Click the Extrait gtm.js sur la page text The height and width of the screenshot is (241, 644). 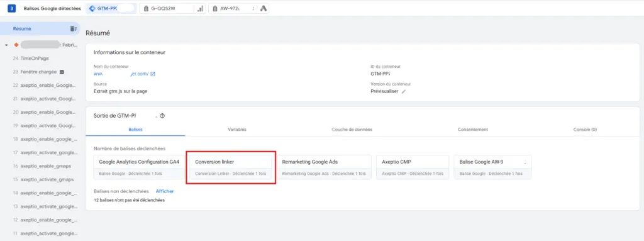click(x=120, y=91)
